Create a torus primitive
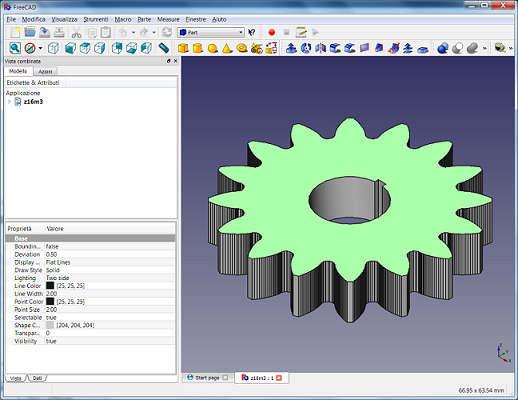The image size is (518, 400). [x=242, y=48]
